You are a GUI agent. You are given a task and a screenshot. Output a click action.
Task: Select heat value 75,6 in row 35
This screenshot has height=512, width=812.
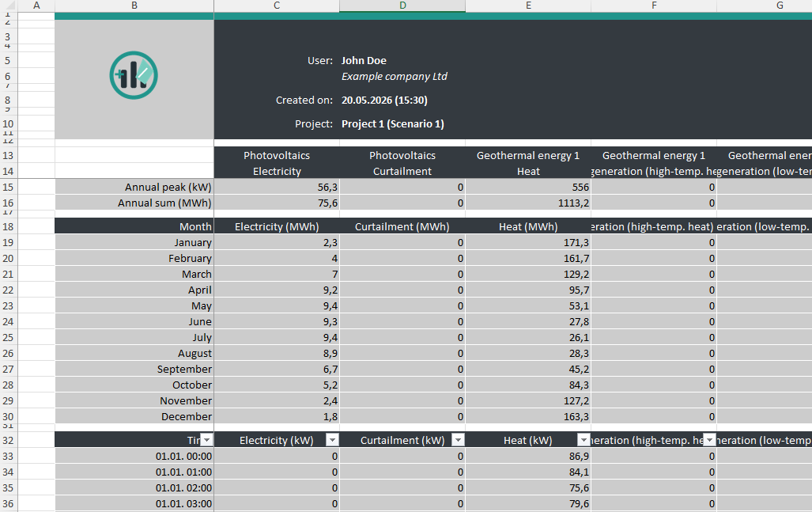click(x=528, y=487)
